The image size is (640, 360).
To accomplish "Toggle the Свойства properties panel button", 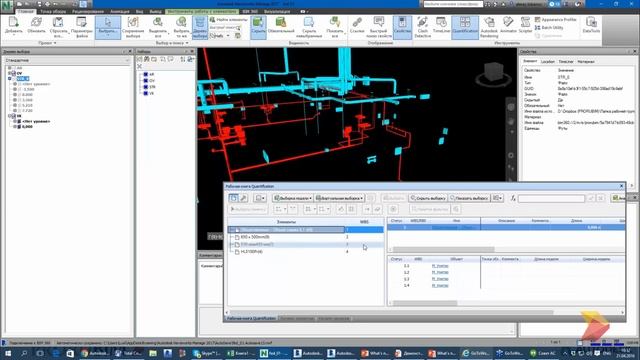I will pos(402,27).
